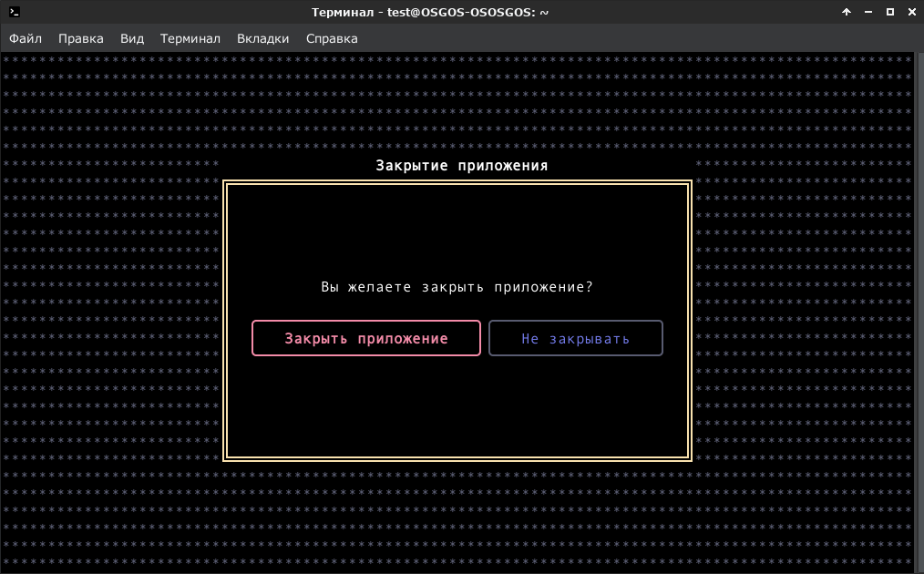The image size is (924, 574).
Task: Open the Файл menu
Action: pos(26,38)
